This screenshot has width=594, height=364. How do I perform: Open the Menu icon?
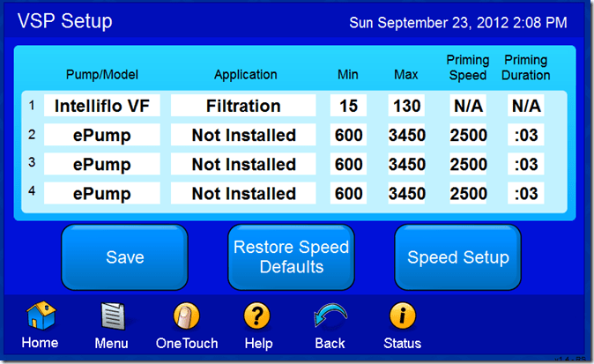(111, 317)
